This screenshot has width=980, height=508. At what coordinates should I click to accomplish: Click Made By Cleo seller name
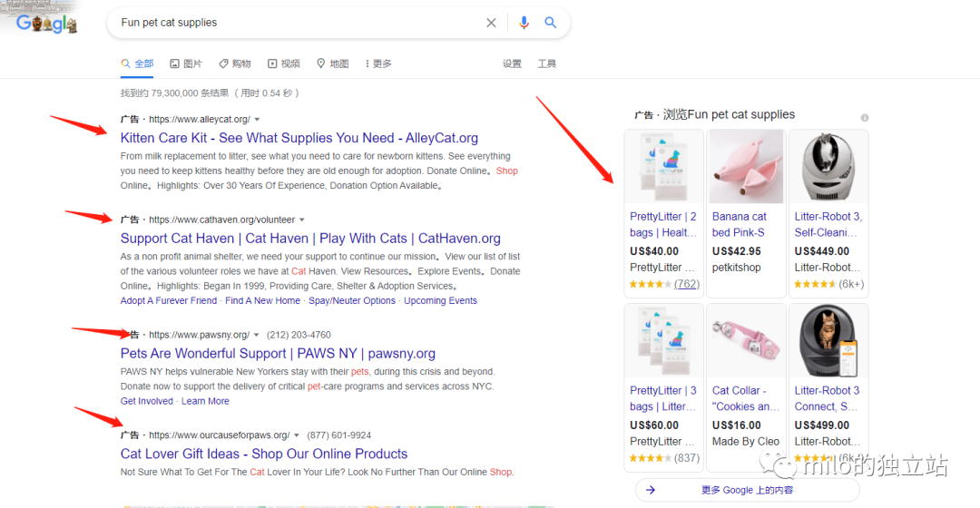click(x=746, y=442)
